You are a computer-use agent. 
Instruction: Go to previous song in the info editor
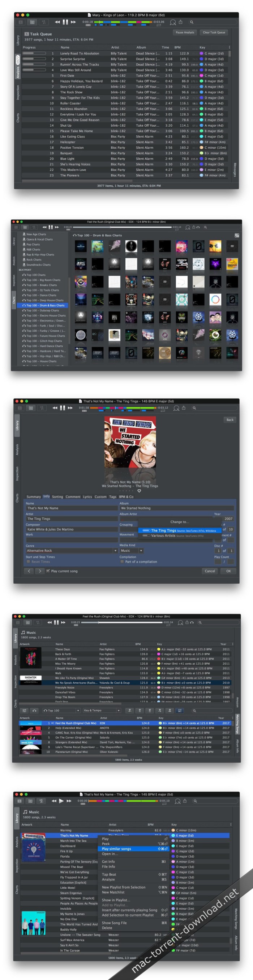[x=29, y=571]
